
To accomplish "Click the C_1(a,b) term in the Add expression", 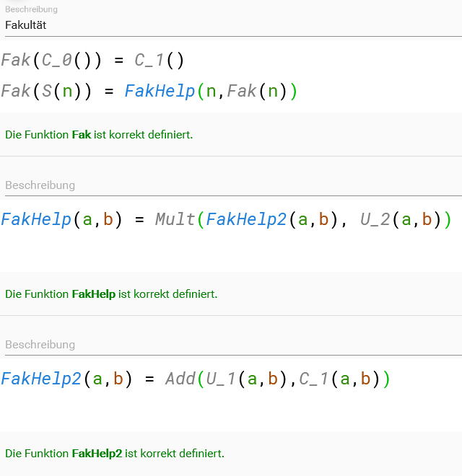I will 339,379.
